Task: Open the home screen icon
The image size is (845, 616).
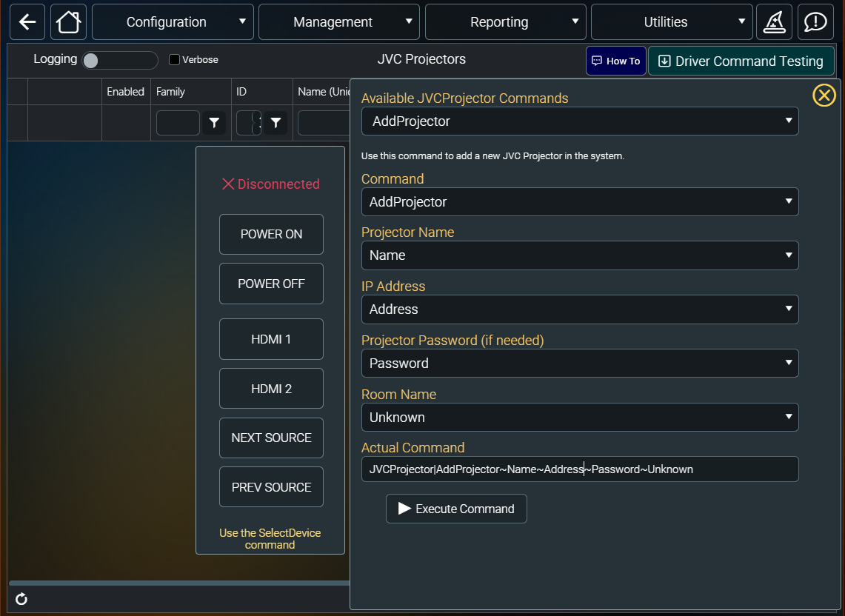Action: [x=68, y=22]
